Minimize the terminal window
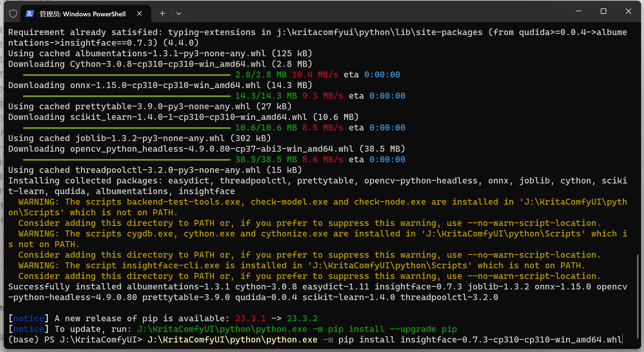The width and height of the screenshot is (644, 352). 579,11
